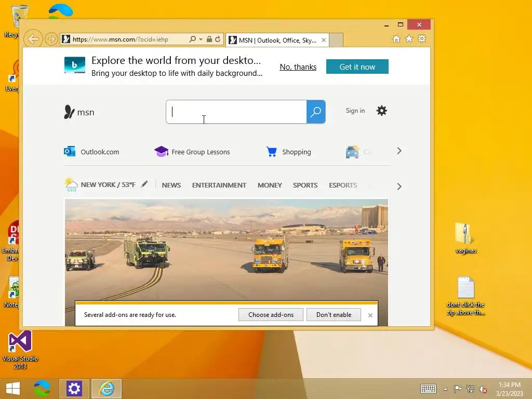Image resolution: width=532 pixels, height=399 pixels.
Task: Refresh the page with the reload icon
Action: tap(218, 39)
